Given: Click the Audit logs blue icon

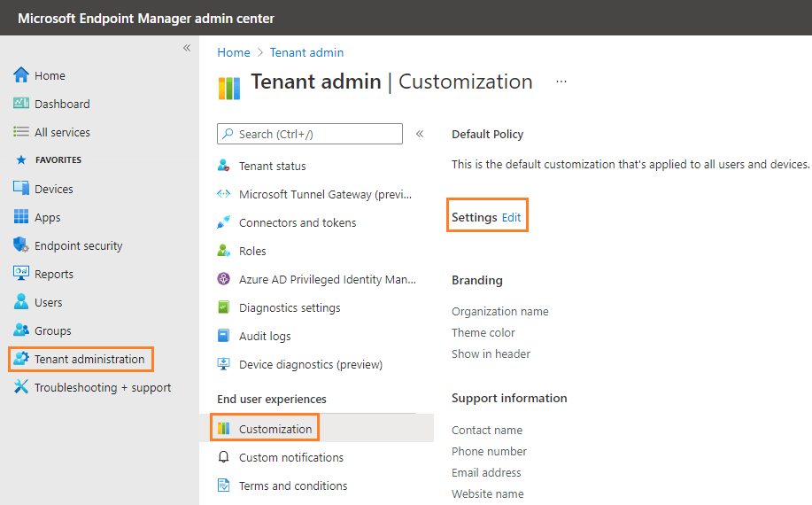Looking at the screenshot, I should point(223,336).
